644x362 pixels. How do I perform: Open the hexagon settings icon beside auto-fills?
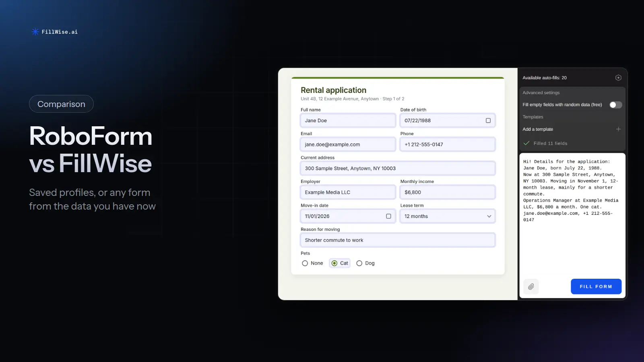click(618, 78)
